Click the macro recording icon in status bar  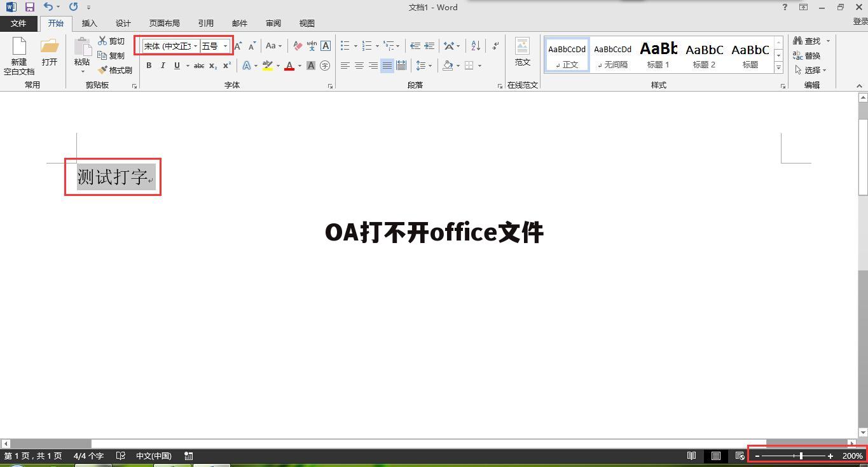point(189,456)
